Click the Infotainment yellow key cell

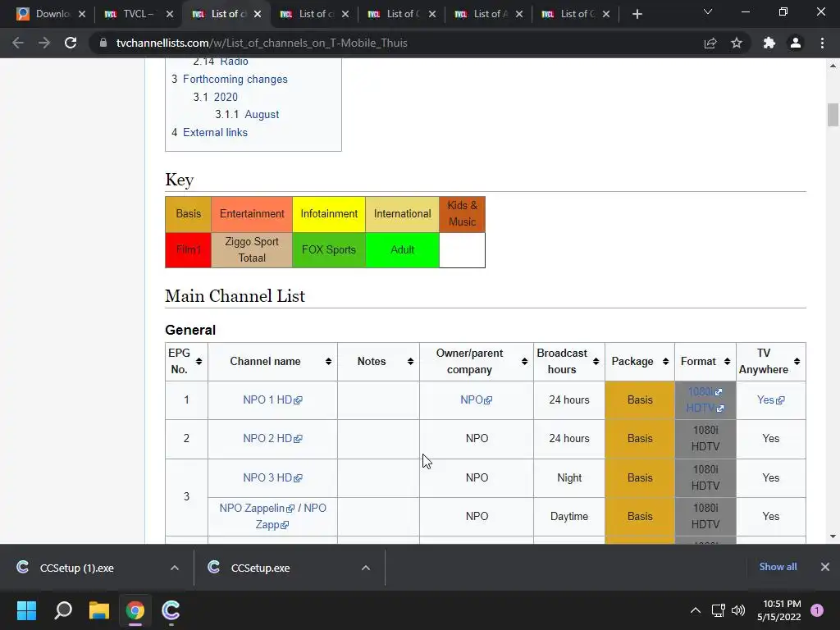pos(329,214)
